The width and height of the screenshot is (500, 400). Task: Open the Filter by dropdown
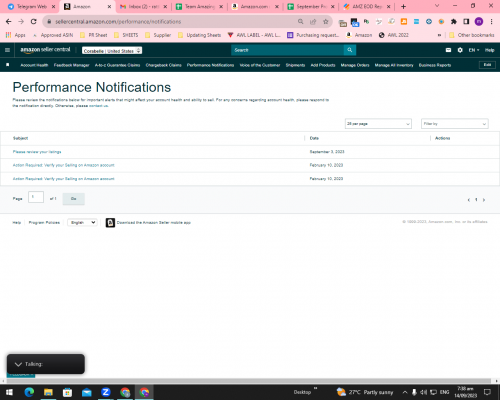click(x=455, y=124)
